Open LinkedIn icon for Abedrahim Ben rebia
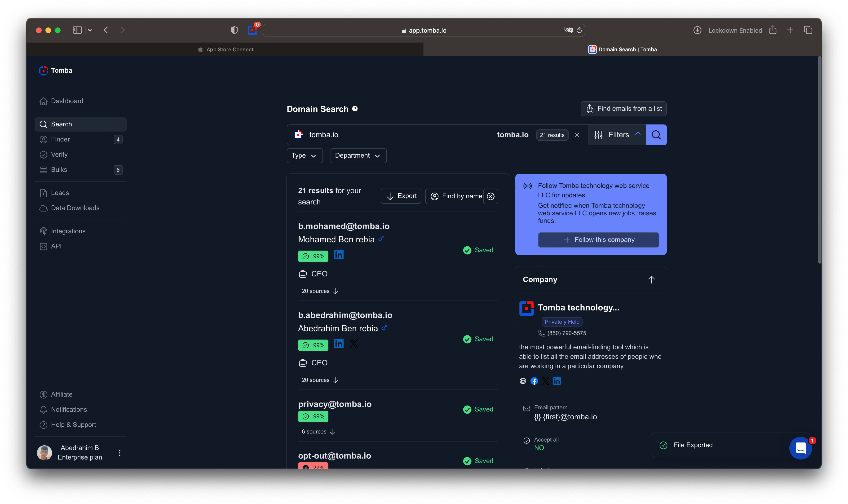Screen dimensions: 848x504 pyautogui.click(x=339, y=344)
